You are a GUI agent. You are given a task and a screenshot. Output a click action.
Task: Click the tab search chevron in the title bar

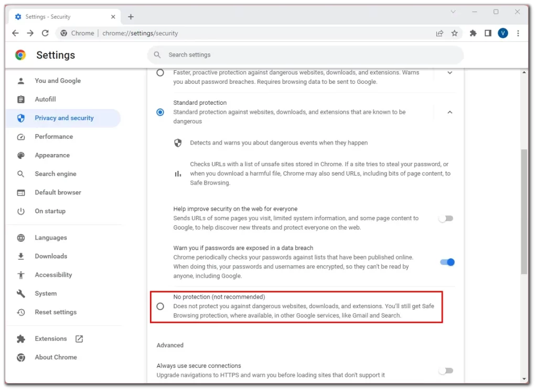point(453,12)
